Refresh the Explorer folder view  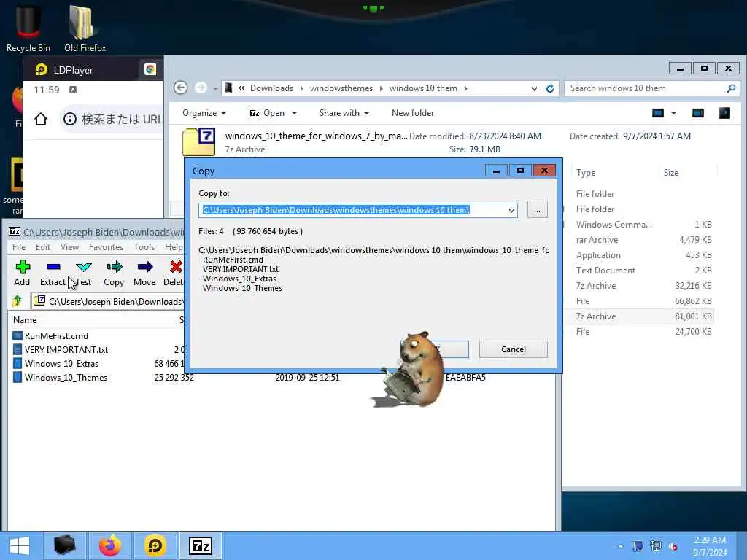pyautogui.click(x=550, y=88)
